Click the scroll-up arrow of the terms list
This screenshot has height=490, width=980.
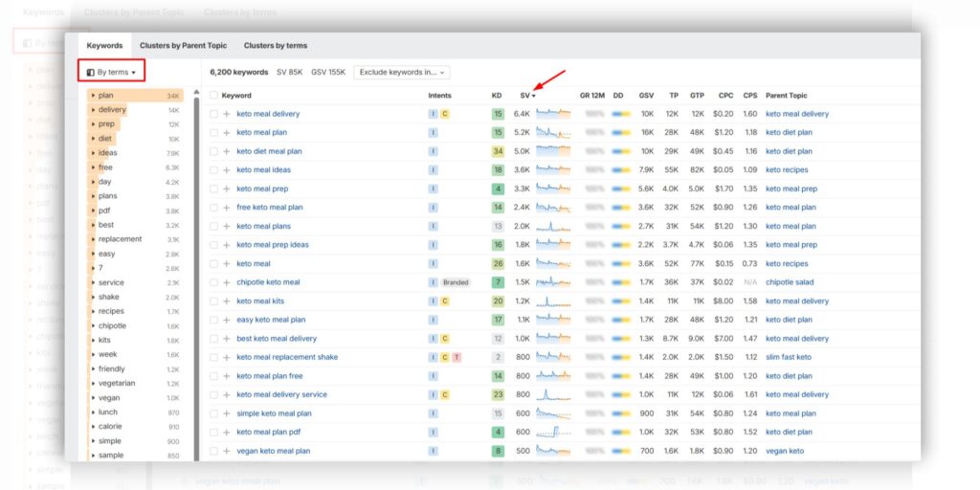[196, 92]
